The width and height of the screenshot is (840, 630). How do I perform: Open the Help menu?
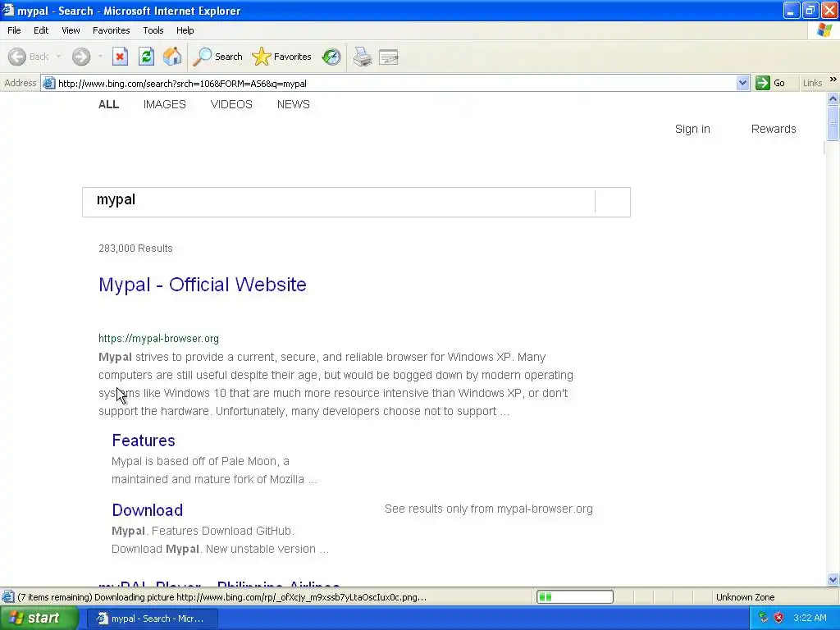[185, 30]
